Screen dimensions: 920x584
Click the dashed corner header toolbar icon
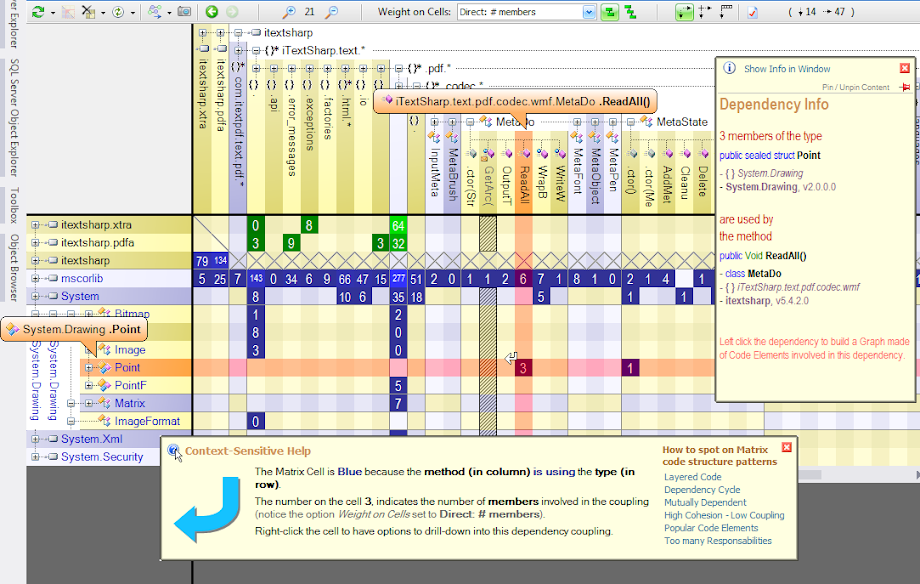(726, 12)
